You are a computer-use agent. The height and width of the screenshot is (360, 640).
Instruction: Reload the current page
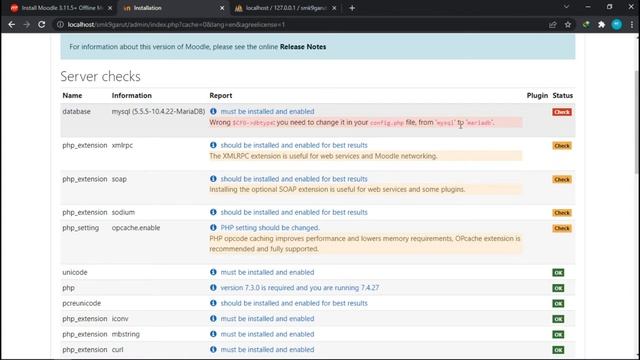tap(42, 24)
